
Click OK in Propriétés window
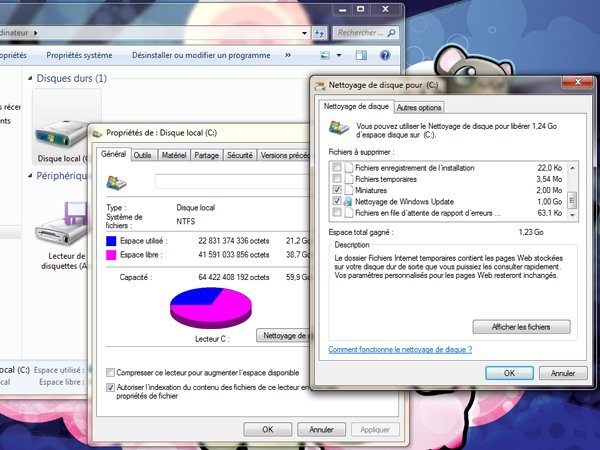pos(268,429)
